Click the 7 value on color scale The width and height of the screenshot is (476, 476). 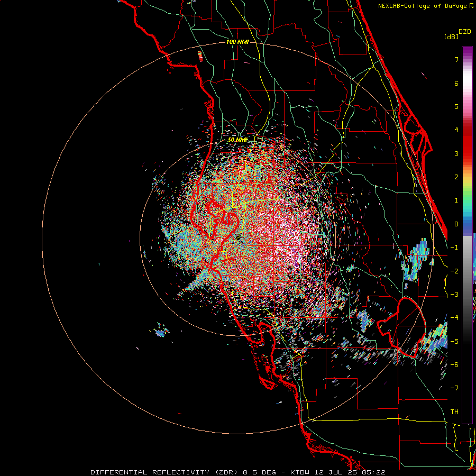[456, 59]
